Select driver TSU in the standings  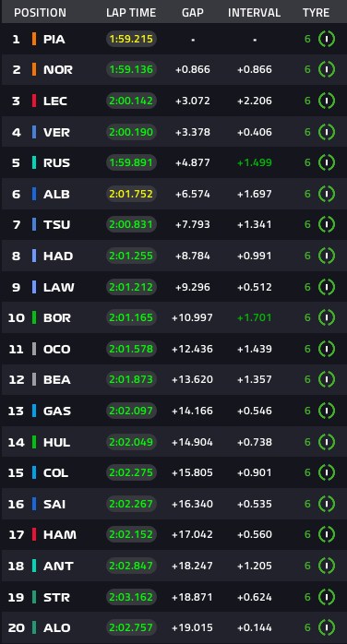(x=56, y=224)
